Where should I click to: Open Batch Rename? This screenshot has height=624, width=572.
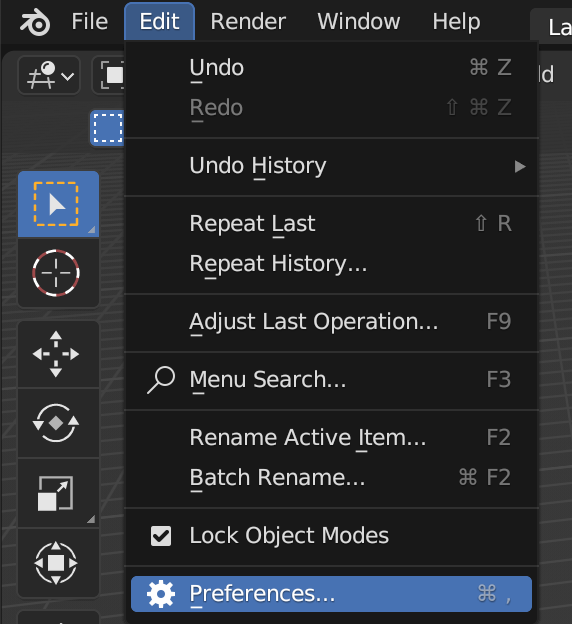tap(331, 477)
